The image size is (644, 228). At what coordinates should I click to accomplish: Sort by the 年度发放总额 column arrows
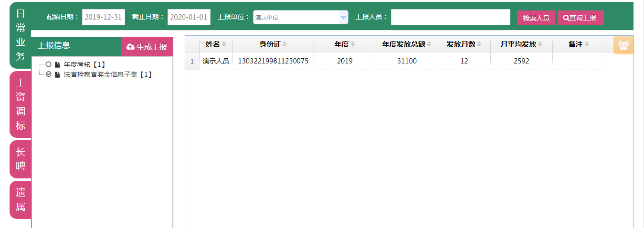point(429,44)
